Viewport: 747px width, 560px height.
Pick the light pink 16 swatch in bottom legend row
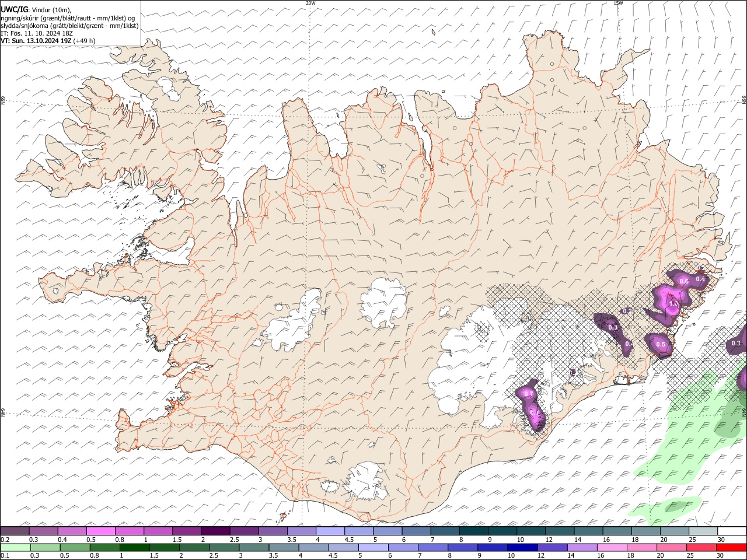612,548
